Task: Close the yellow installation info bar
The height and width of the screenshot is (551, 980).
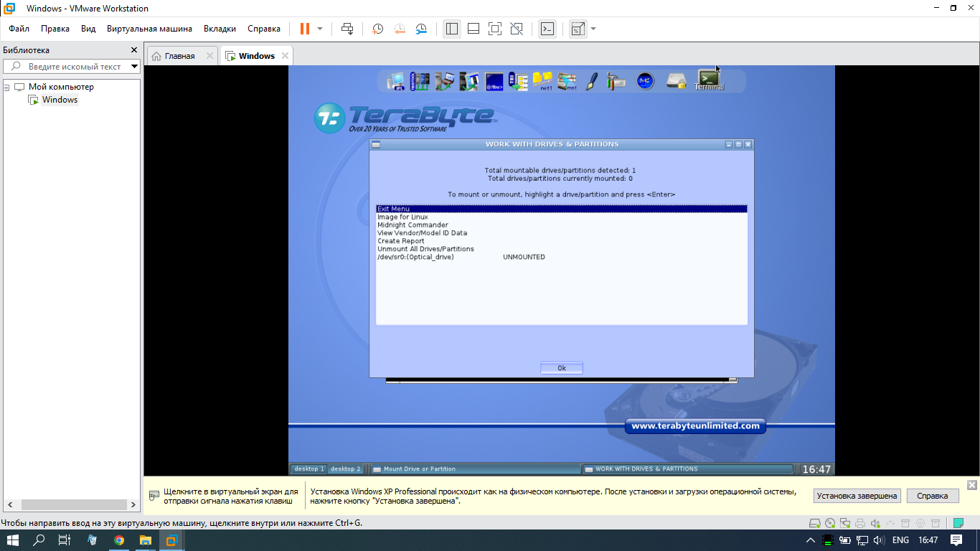Action: [x=972, y=485]
